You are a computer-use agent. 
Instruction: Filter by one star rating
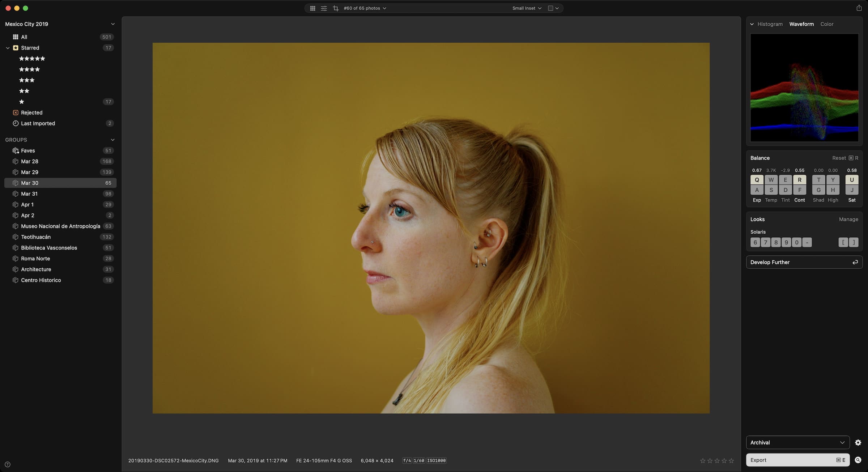click(22, 102)
